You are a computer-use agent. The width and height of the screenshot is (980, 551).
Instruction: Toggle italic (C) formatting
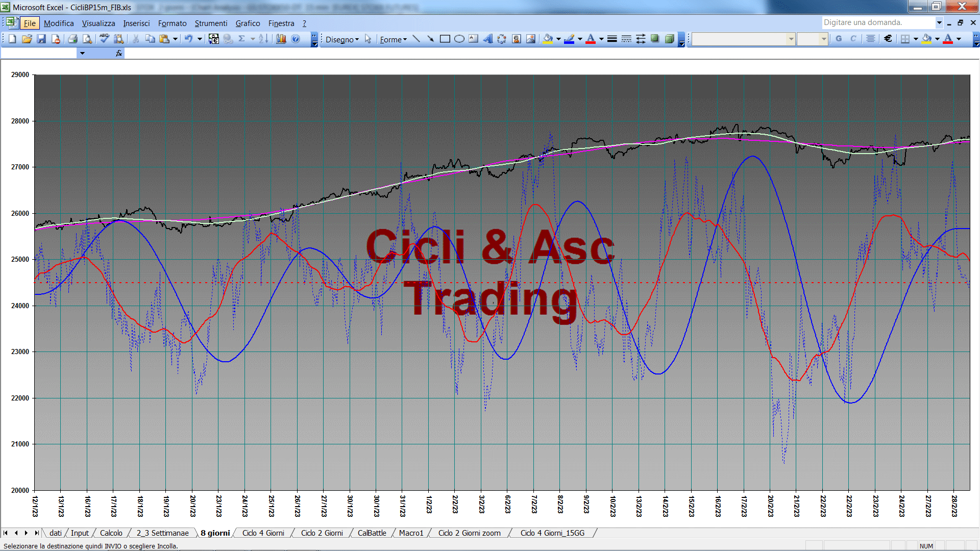tap(853, 39)
